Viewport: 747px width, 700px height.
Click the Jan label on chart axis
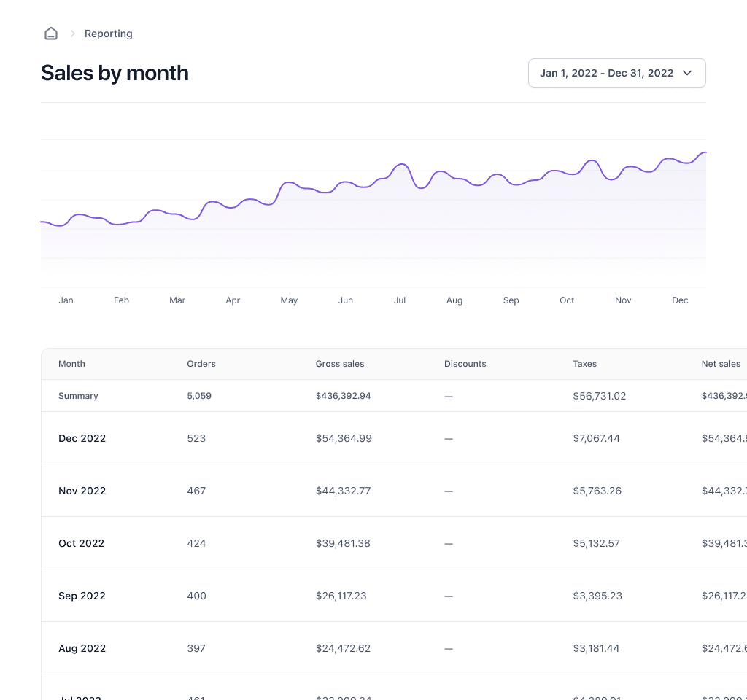(66, 300)
